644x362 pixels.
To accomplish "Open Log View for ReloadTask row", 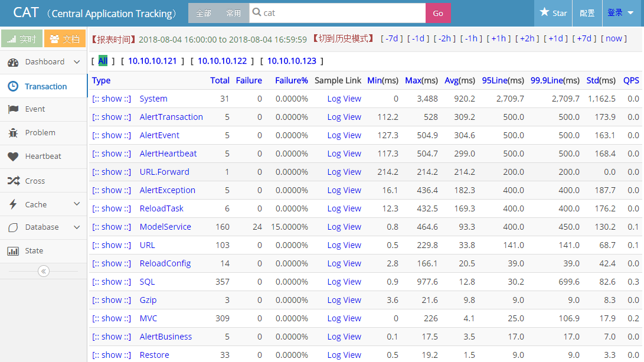I will click(344, 208).
